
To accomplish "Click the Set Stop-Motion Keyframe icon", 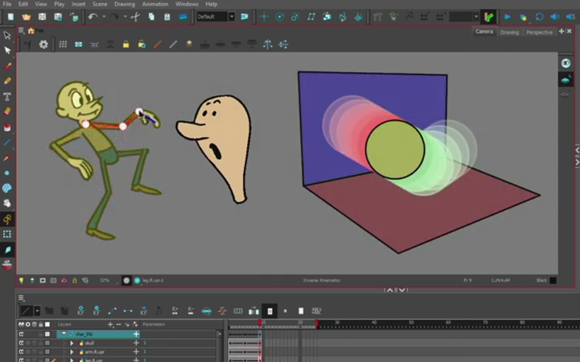I will coord(128,311).
